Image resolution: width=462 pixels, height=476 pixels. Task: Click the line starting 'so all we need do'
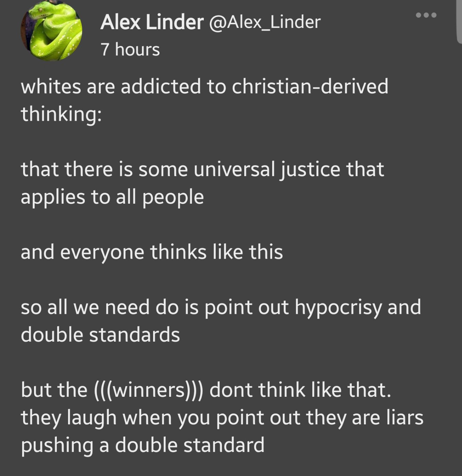tap(221, 308)
